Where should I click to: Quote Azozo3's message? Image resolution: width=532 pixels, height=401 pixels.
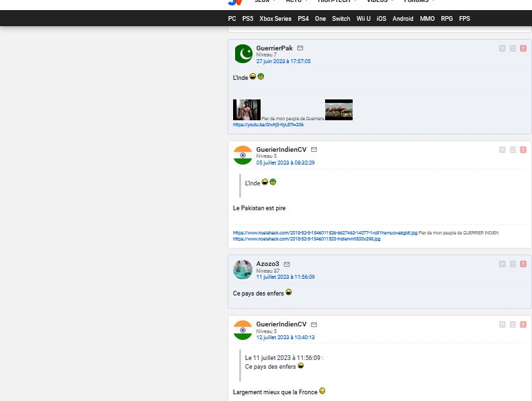[502, 264]
